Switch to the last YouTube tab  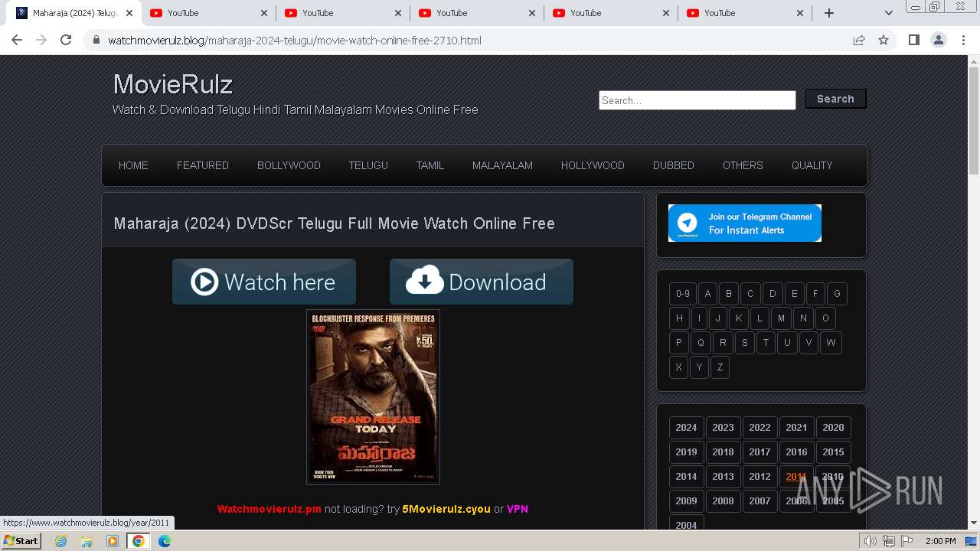pyautogui.click(x=744, y=13)
